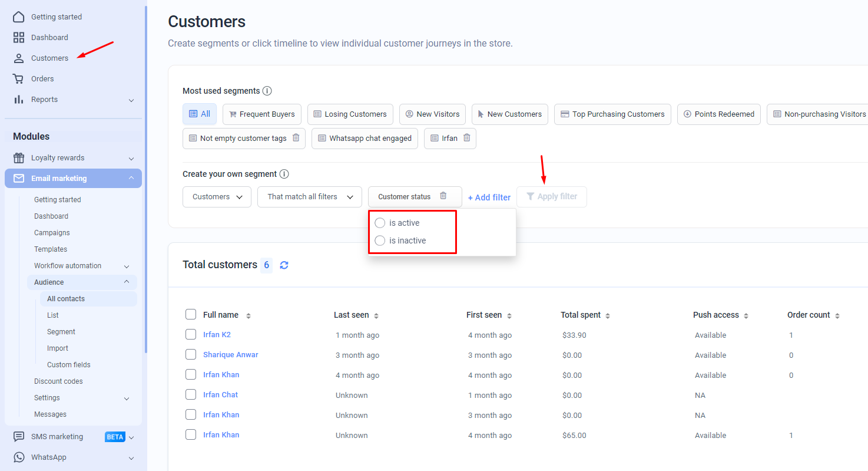
Task: Expand the Settings submenu under Email marketing
Action: point(127,398)
